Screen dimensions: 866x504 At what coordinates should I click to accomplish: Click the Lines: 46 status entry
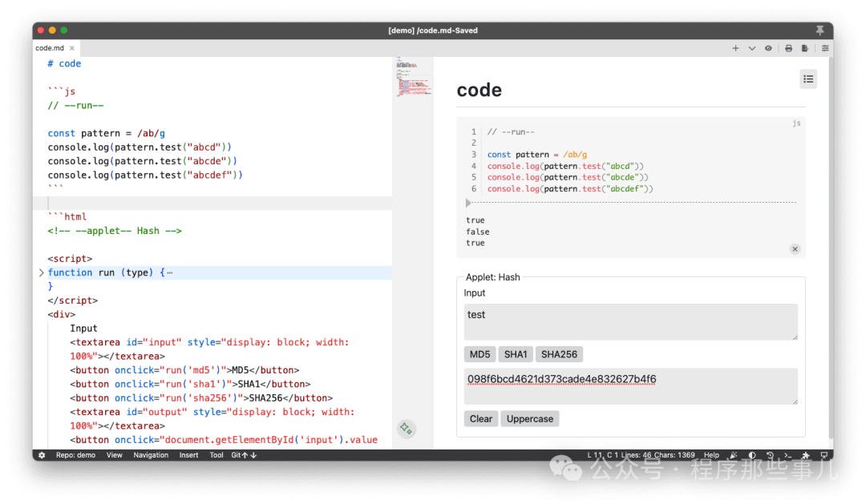(636, 455)
